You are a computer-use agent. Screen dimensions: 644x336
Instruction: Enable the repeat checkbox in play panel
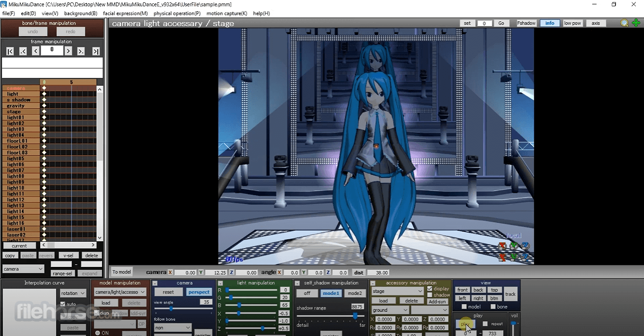tap(485, 324)
